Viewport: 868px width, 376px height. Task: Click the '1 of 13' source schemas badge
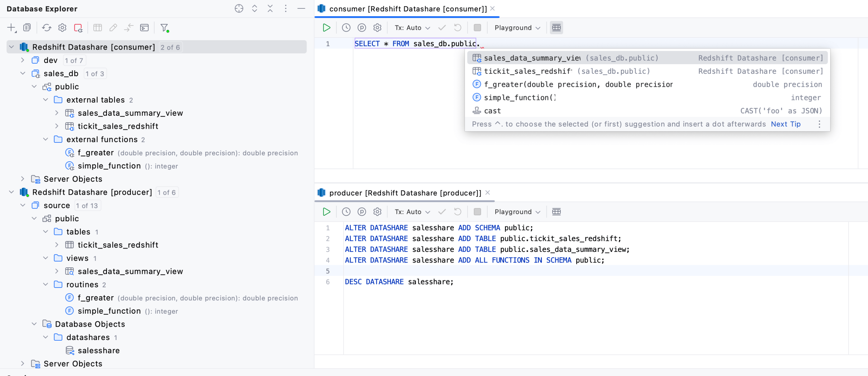[86, 206]
